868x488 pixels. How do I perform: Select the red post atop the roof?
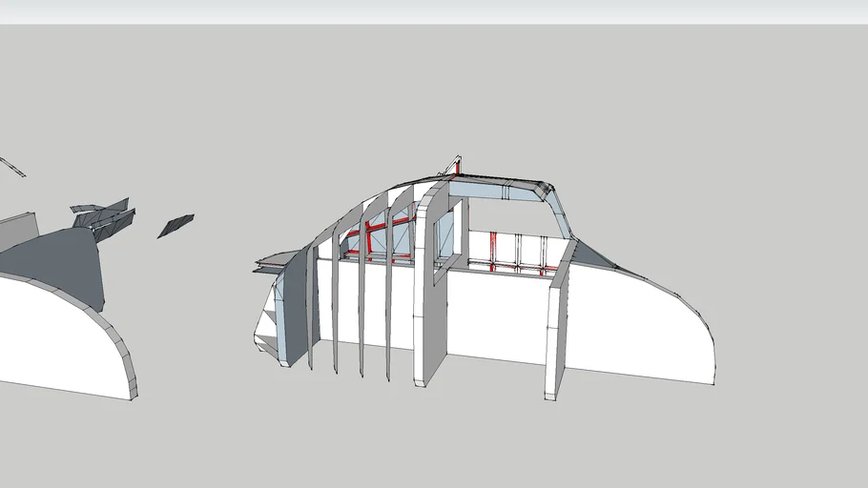(x=456, y=168)
